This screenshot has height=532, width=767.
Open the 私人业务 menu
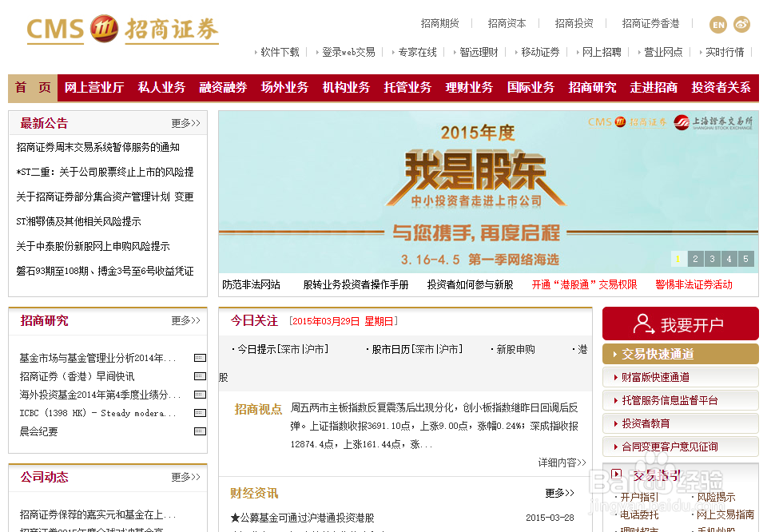pyautogui.click(x=161, y=88)
